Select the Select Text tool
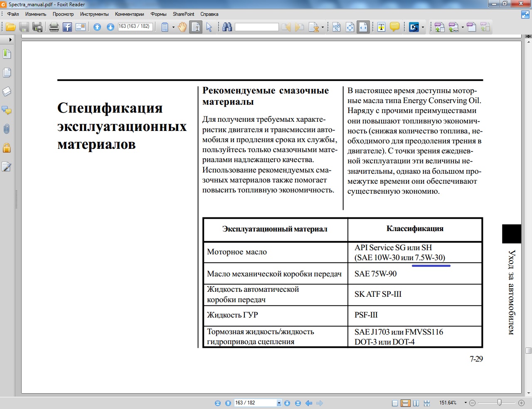The width and height of the screenshot is (532, 409). pos(196,27)
